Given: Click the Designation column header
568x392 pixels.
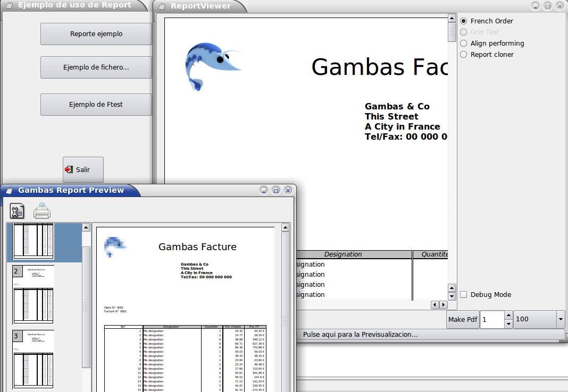Looking at the screenshot, I should click(343, 254).
